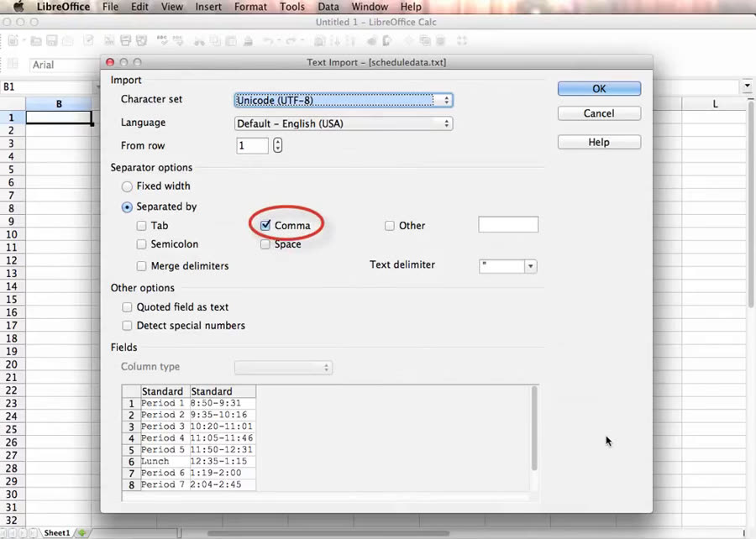Screen dimensions: 756x539
Task: Open the Column type dropdown
Action: (x=283, y=368)
